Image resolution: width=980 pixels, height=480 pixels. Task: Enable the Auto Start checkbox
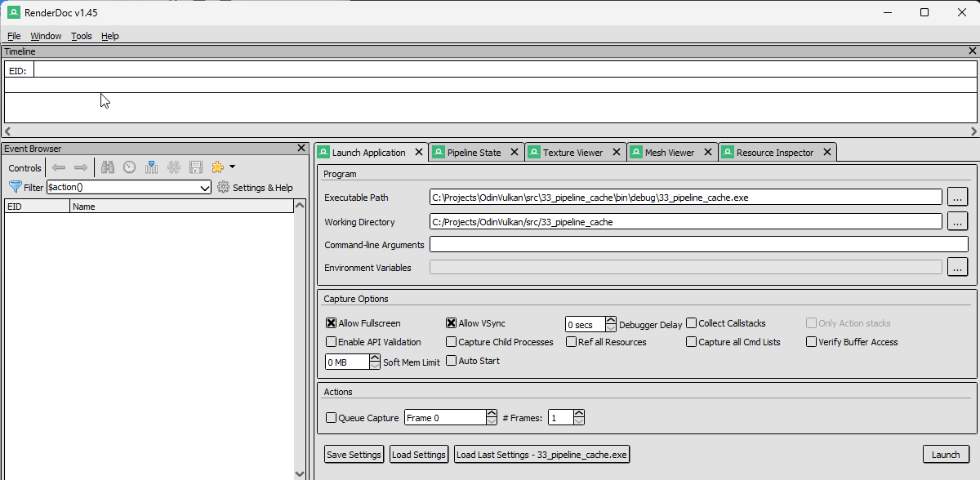pyautogui.click(x=451, y=361)
